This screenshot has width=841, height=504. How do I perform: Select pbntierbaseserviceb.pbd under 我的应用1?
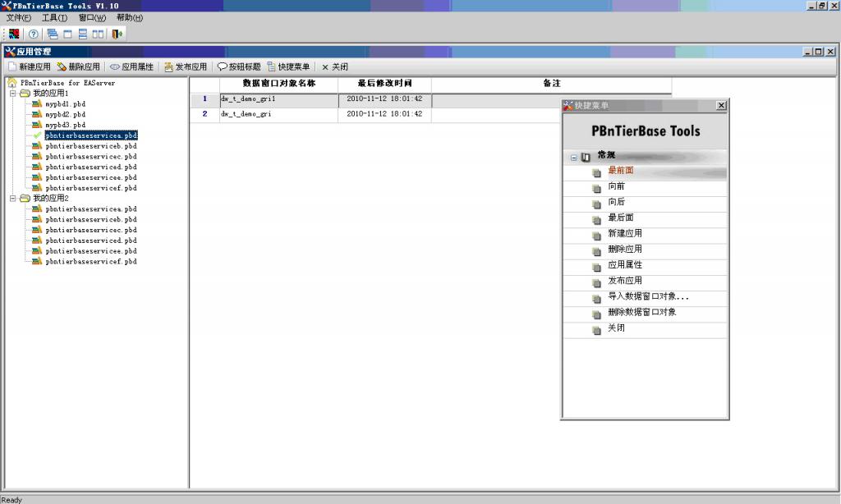coord(91,146)
